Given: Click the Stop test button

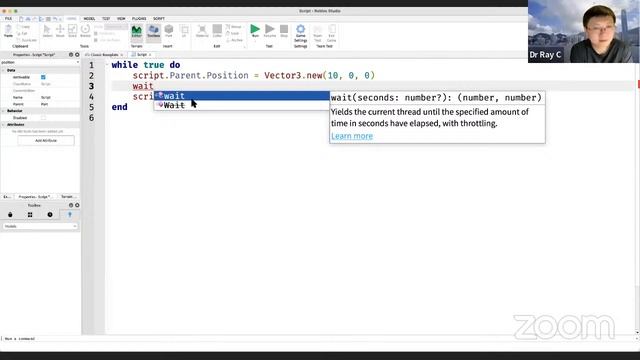Looking at the screenshot, I should pos(284,31).
